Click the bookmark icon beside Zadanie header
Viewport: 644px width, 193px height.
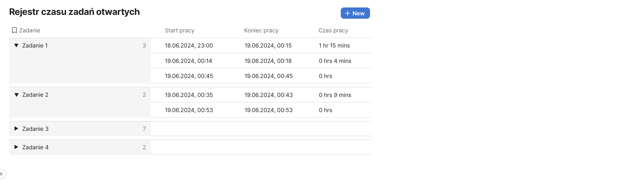pos(14,30)
